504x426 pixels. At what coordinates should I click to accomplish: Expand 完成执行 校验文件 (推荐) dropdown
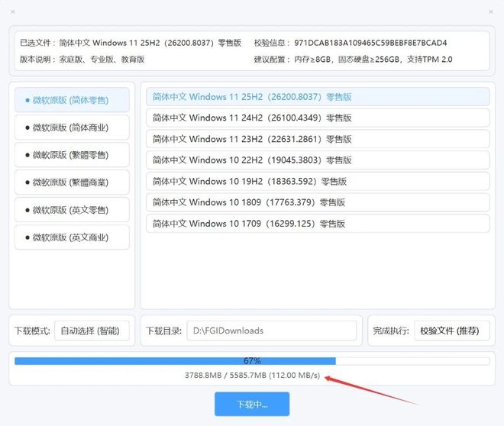click(451, 331)
